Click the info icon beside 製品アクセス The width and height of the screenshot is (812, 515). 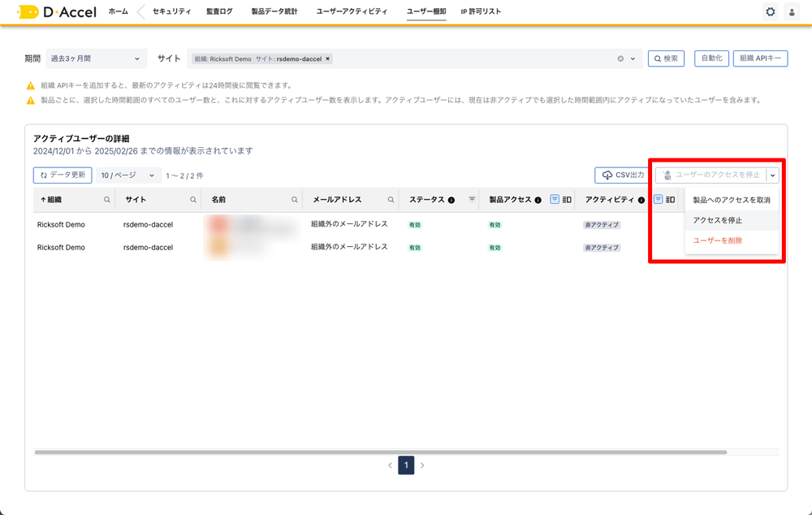click(x=538, y=200)
